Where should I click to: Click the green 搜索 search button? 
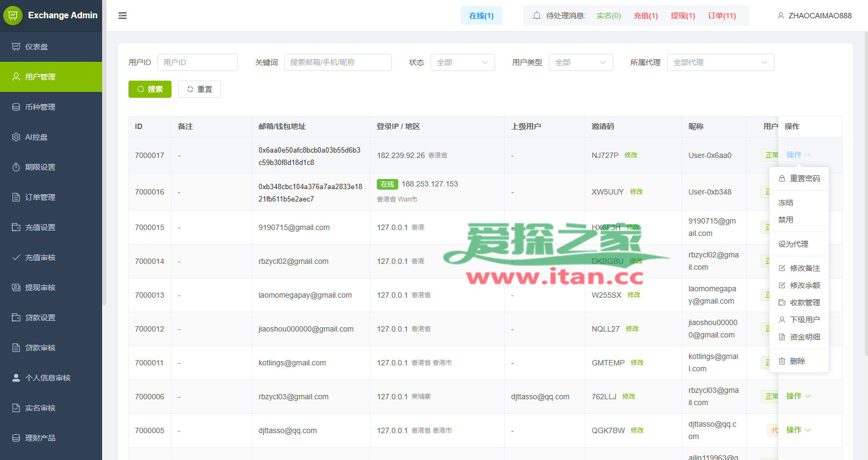[150, 89]
